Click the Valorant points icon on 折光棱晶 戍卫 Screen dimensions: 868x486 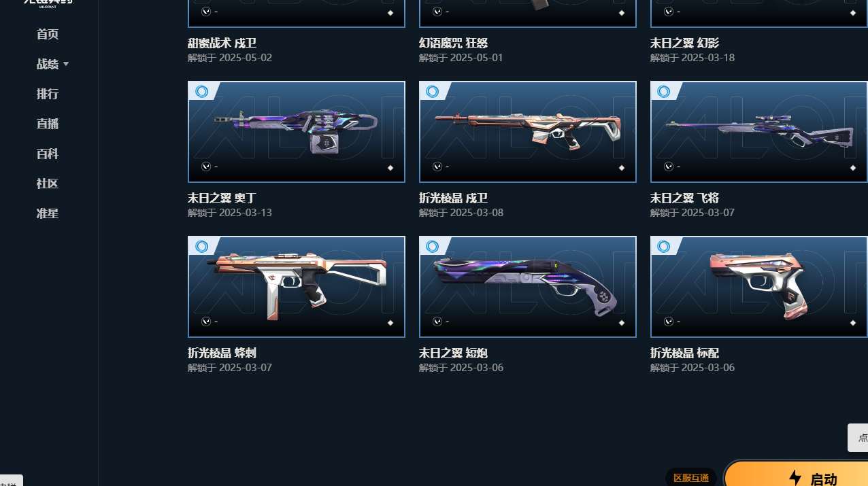[437, 167]
